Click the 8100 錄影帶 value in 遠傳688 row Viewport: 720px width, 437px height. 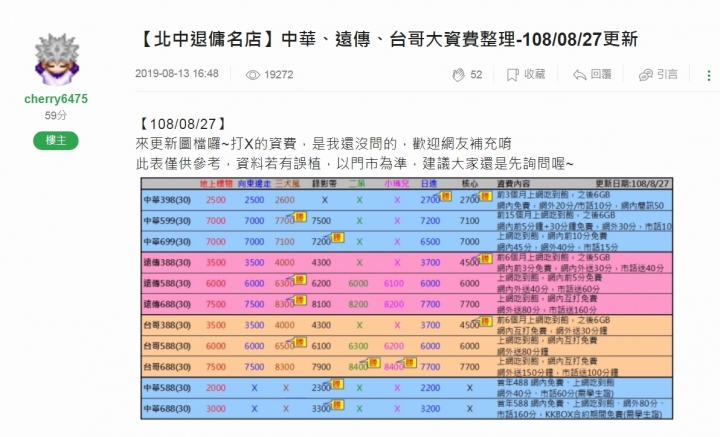[321, 304]
